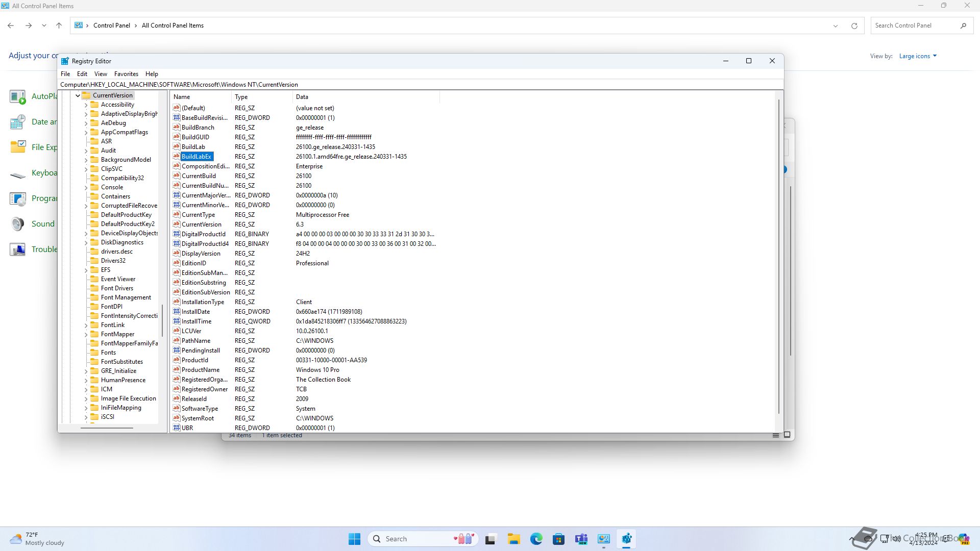
Task: Open the Favorites menu in Registry Editor
Action: click(x=126, y=74)
